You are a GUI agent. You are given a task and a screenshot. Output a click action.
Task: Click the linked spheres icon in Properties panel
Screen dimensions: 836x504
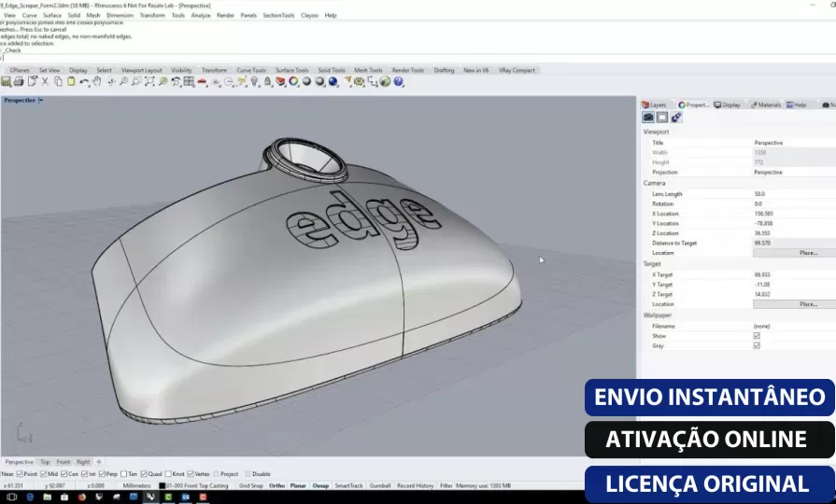coord(676,118)
